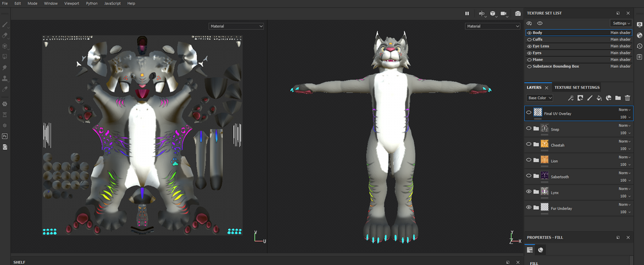This screenshot has width=644, height=265.
Task: Undock the Texture Set List panel
Action: pyautogui.click(x=618, y=13)
